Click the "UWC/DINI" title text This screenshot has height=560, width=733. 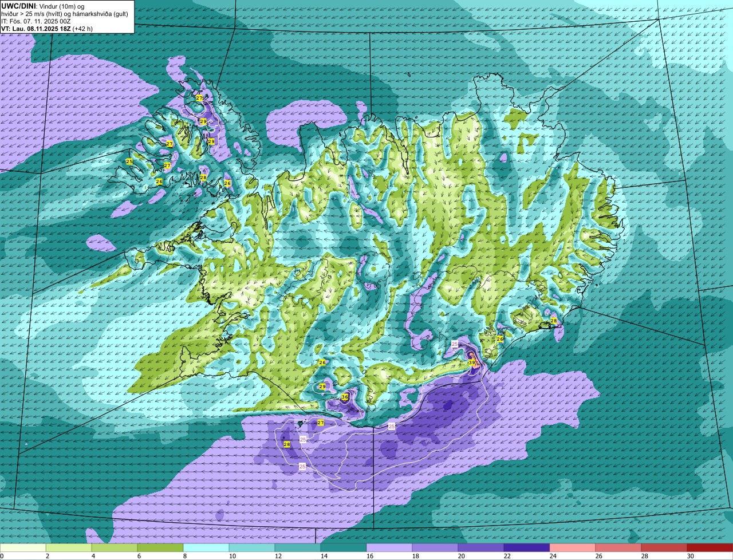click(18, 6)
